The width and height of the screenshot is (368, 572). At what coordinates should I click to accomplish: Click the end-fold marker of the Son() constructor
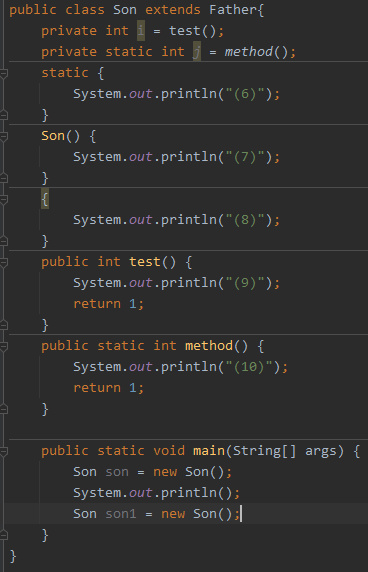pyautogui.click(x=4, y=178)
